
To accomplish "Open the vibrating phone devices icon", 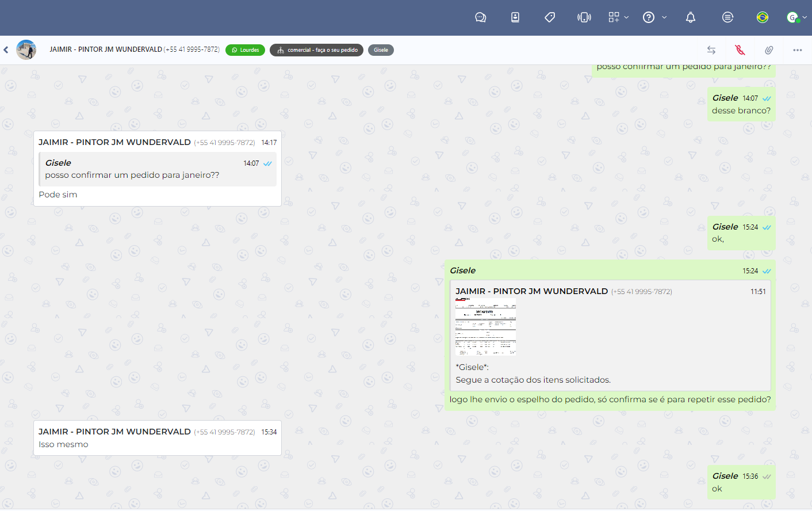I will click(584, 17).
